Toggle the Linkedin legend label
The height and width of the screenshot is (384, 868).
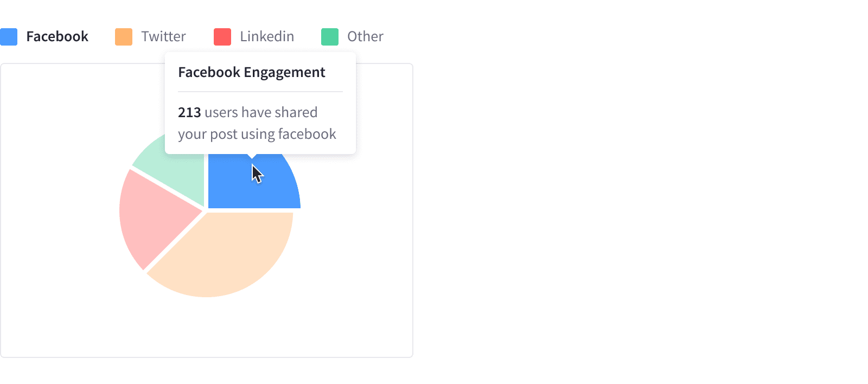coord(267,37)
